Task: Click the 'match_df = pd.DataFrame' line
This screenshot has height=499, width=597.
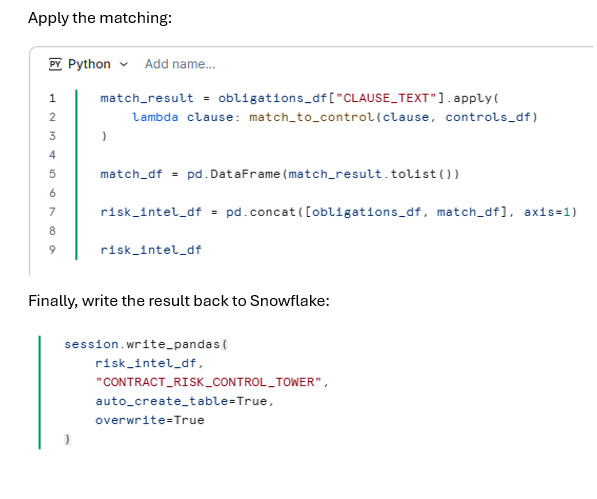Action: tap(280, 174)
